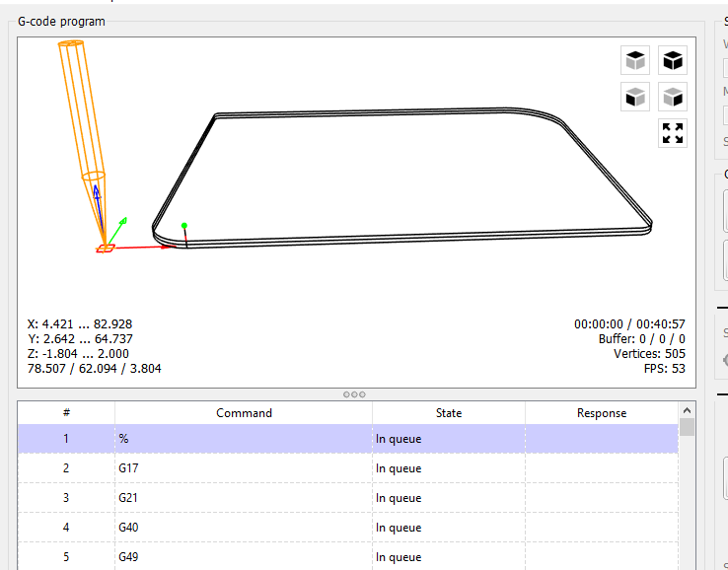Click the '78.507 / 62.094 / 3.804' dimensions text
The image size is (728, 570).
[x=95, y=369]
